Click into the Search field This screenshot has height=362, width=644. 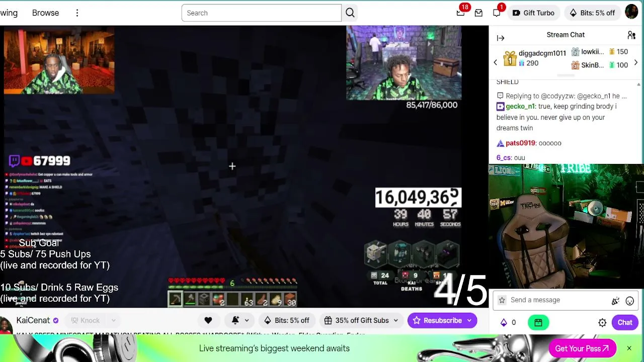tap(262, 13)
